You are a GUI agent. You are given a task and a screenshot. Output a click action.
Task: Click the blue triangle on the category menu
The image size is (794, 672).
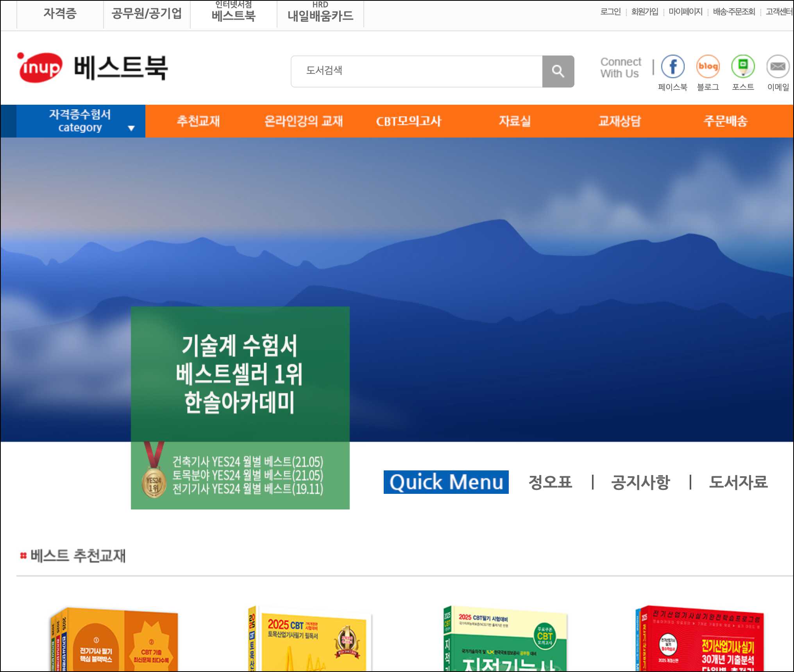point(132,127)
